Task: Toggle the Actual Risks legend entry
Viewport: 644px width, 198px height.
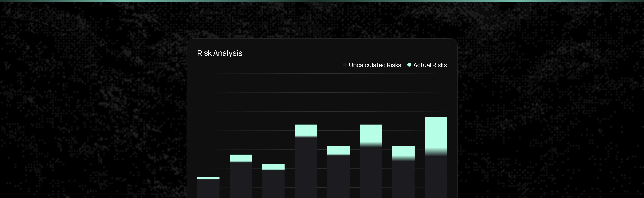Action: pos(427,65)
